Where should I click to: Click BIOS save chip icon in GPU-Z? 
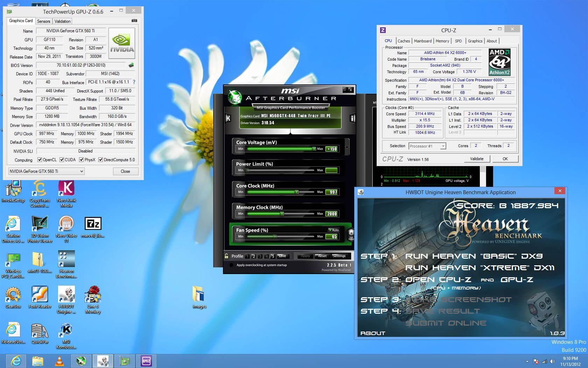(x=131, y=65)
